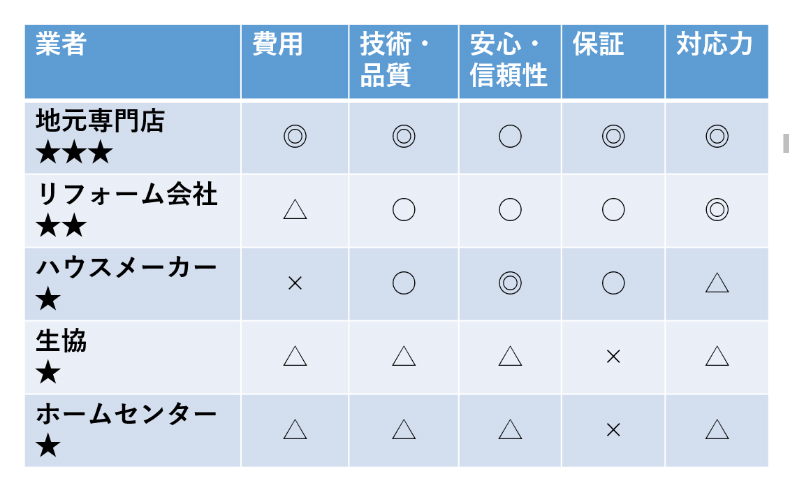Click the double circle in リフォーム会社's 対応力 cell
The width and height of the screenshot is (794, 501).
click(717, 209)
